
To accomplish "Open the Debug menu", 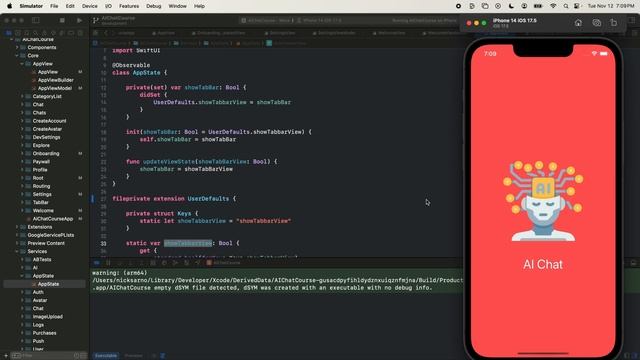I will (x=153, y=6).
